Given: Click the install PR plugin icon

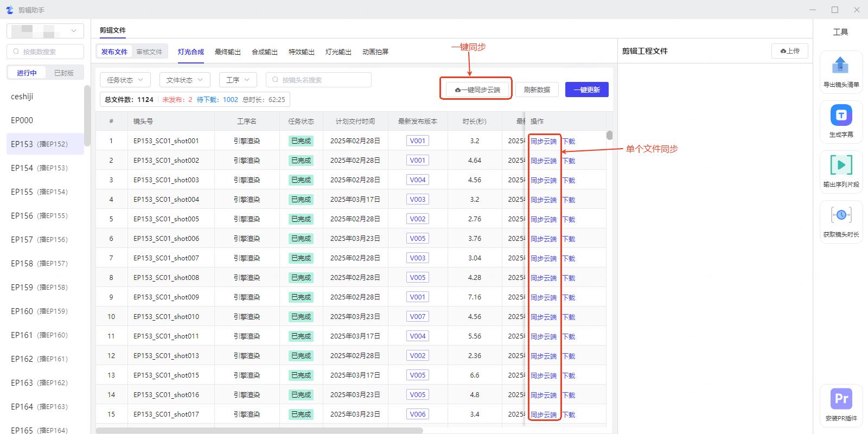Looking at the screenshot, I should 841,399.
